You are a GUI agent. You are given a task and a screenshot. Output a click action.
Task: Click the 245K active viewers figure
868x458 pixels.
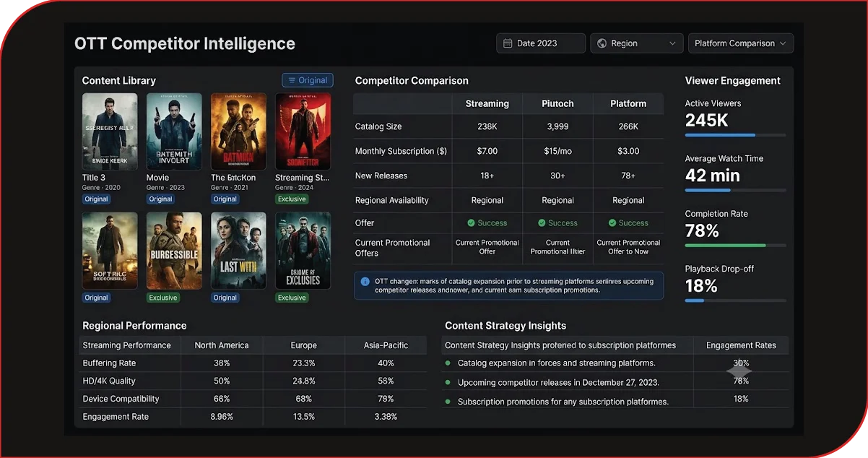[x=706, y=121]
